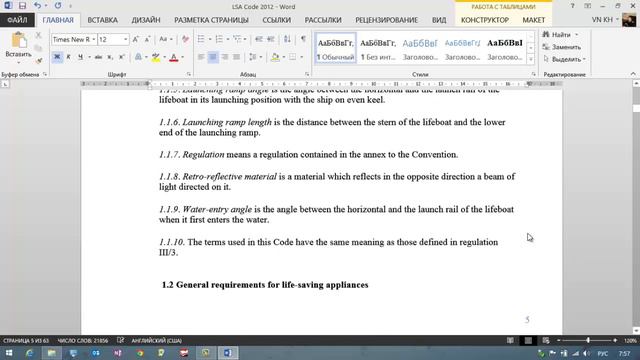640x360 pixels.
Task: Click the decrease indent icon
Action: [259, 39]
